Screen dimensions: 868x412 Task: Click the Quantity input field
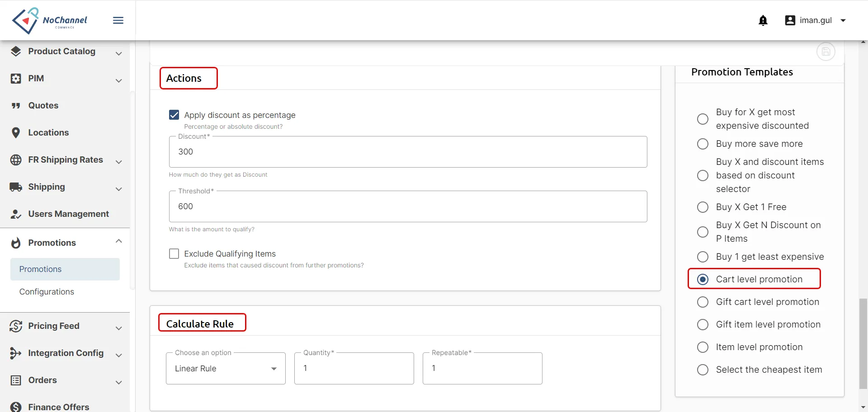354,368
